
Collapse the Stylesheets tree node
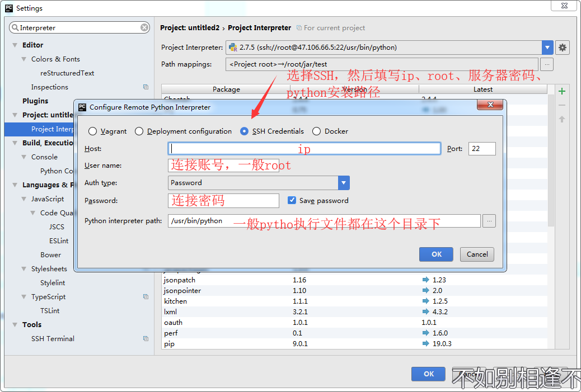[24, 269]
